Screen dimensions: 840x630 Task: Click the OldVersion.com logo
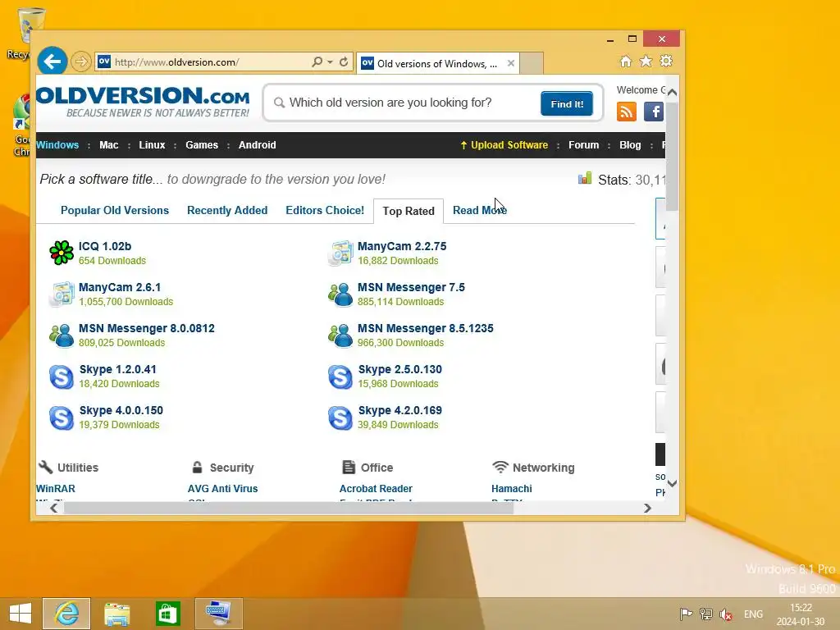(x=143, y=102)
